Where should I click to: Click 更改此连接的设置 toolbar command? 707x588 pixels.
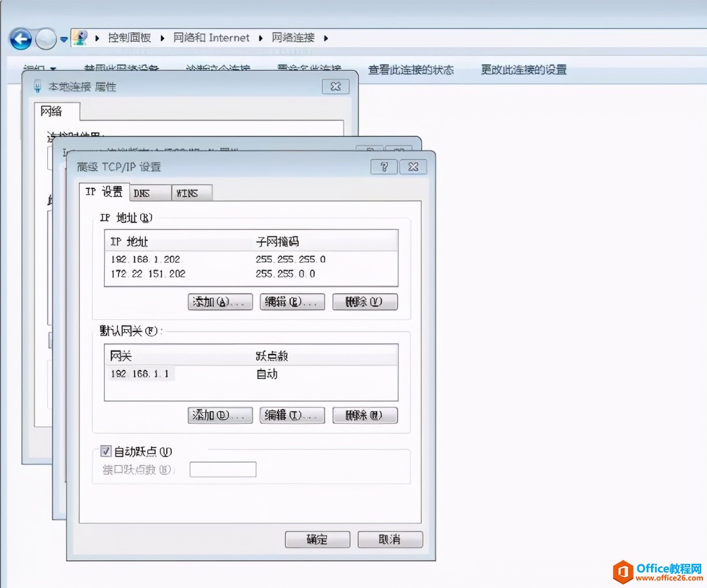coord(524,70)
